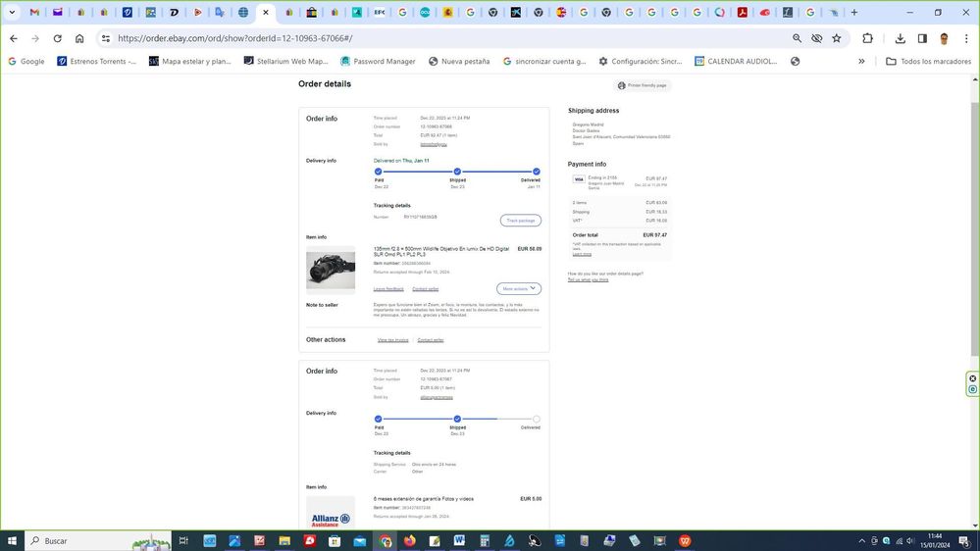Screen dimensions: 980x551
Task: Open Task View on the taskbar
Action: pyautogui.click(x=183, y=540)
